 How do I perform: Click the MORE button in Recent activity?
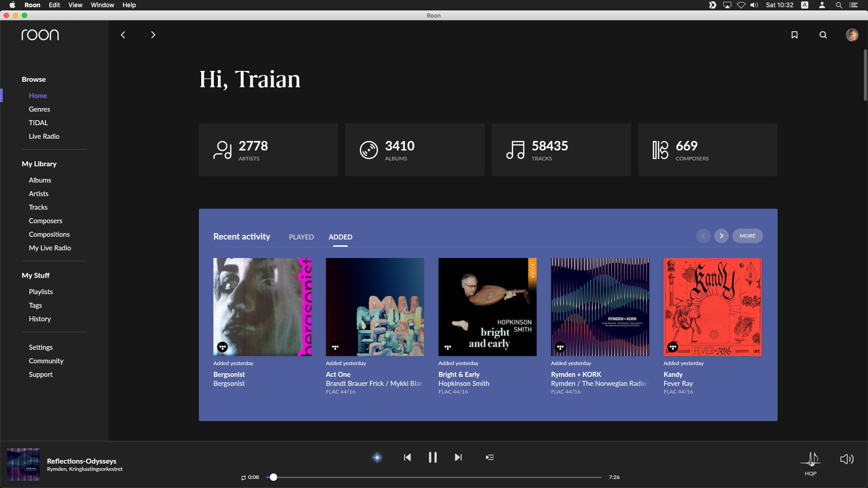pos(747,236)
